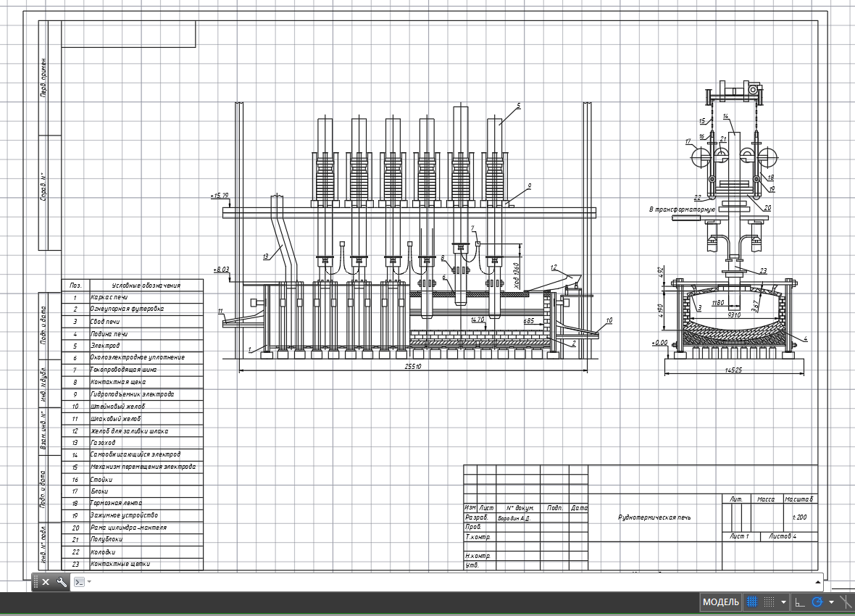855x616 pixels.
Task: Click the command prompt icon
Action: coord(80,582)
